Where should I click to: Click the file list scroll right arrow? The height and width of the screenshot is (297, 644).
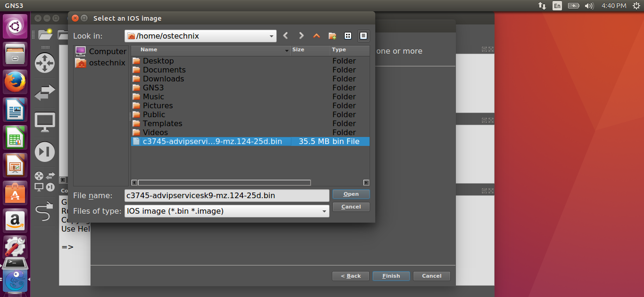click(366, 183)
